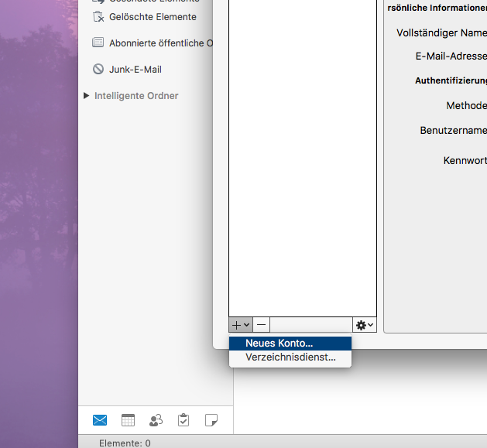Open the gear actions dropdown
The height and width of the screenshot is (448, 487).
click(364, 325)
